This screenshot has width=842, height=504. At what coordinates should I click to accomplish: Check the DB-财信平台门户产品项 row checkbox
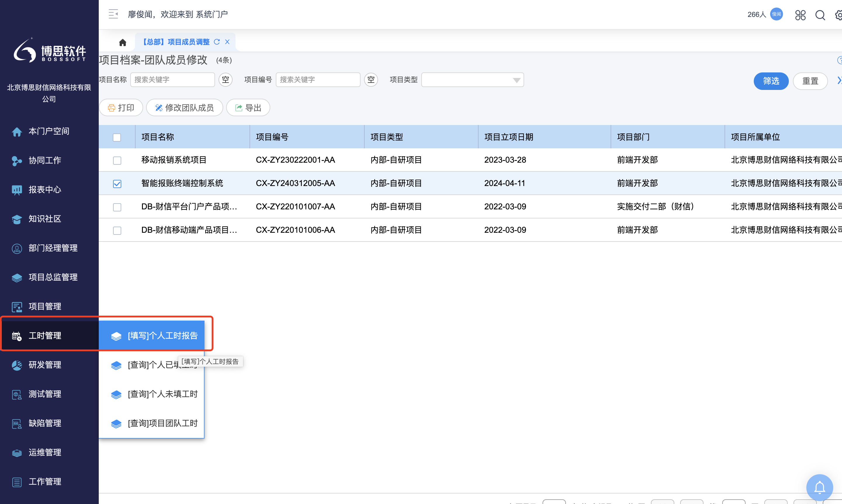click(x=117, y=207)
